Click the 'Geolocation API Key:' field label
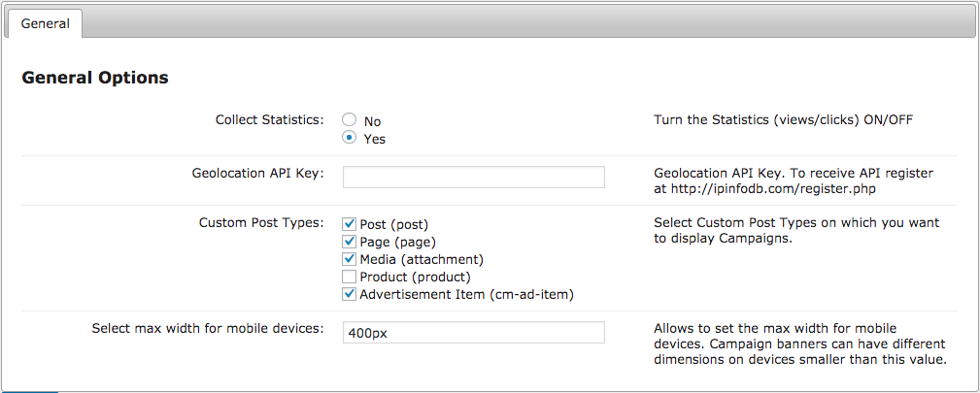Image resolution: width=980 pixels, height=393 pixels. (258, 173)
